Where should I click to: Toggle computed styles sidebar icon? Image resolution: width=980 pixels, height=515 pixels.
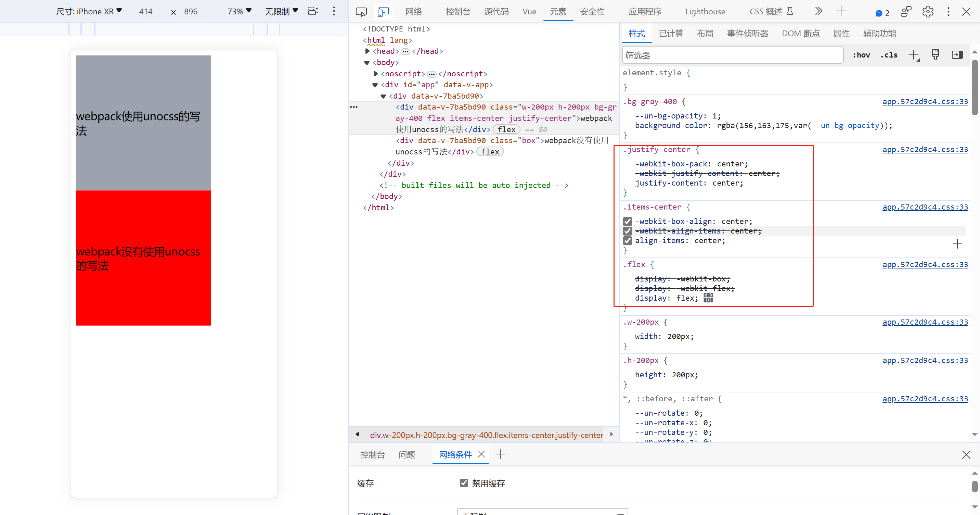point(957,55)
